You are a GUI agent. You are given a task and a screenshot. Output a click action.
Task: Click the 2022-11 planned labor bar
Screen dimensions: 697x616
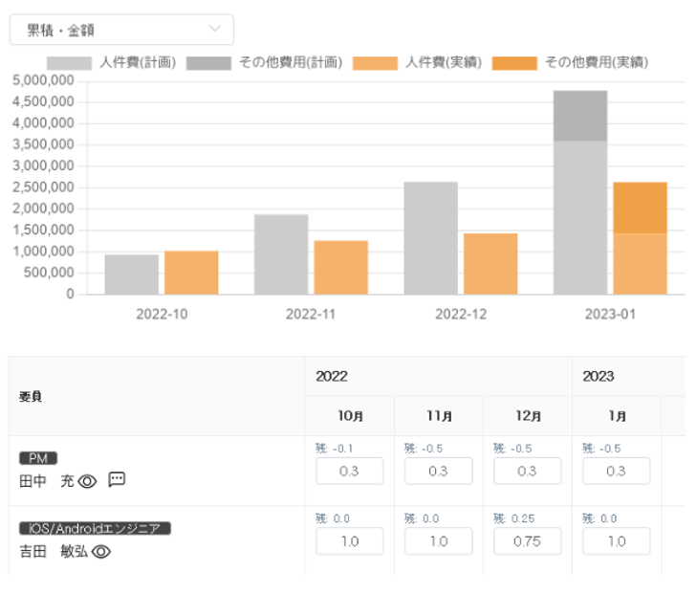[281, 254]
